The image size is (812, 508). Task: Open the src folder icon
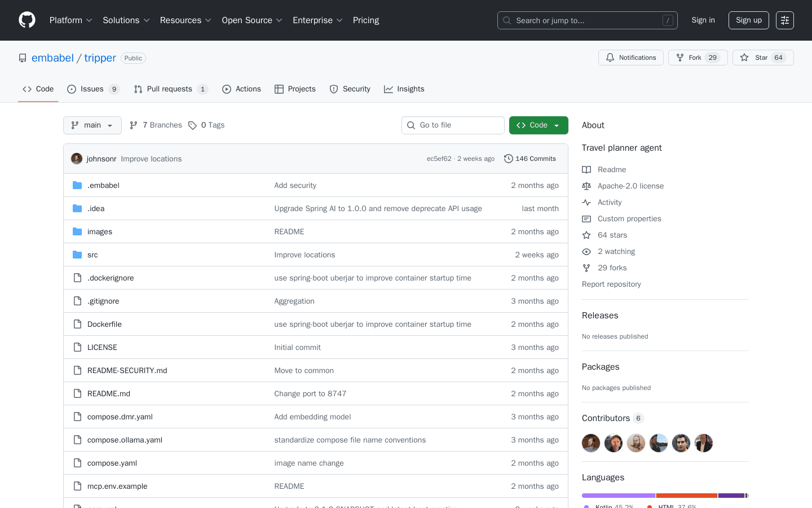pos(77,255)
